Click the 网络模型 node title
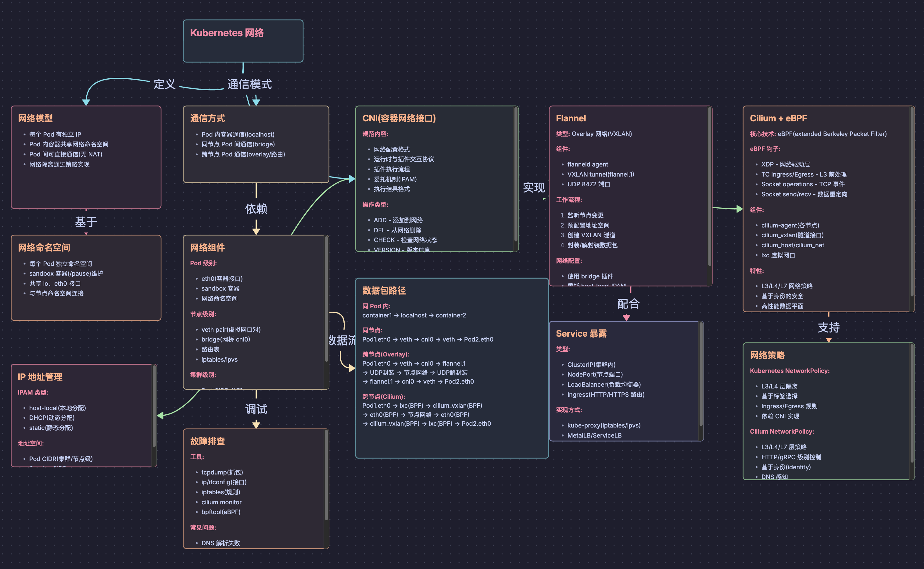This screenshot has width=924, height=569. (35, 118)
